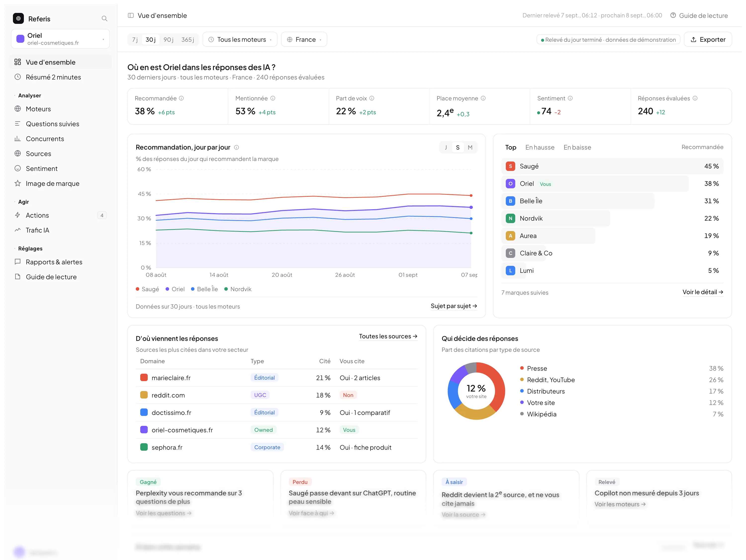Click the doctissimo.fr domain cell

(x=171, y=412)
